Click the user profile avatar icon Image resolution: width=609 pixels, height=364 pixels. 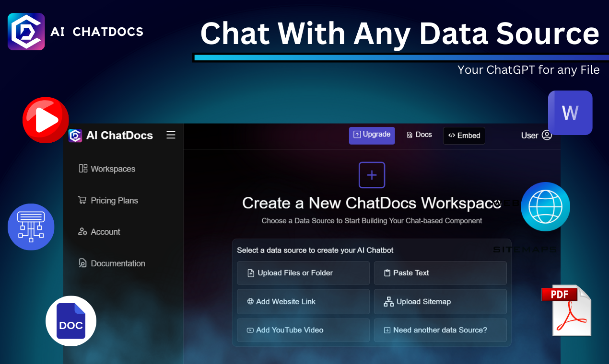[x=547, y=136]
